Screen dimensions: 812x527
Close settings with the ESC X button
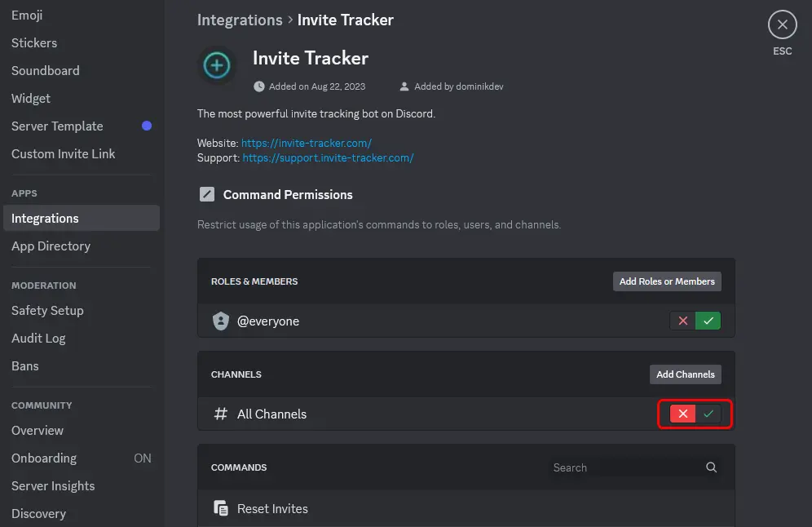tap(782, 24)
